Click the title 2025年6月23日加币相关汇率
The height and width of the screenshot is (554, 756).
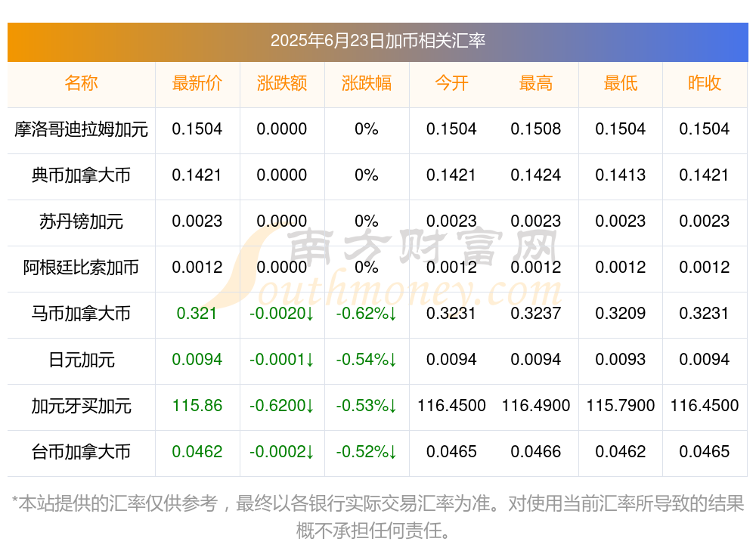pyautogui.click(x=377, y=41)
